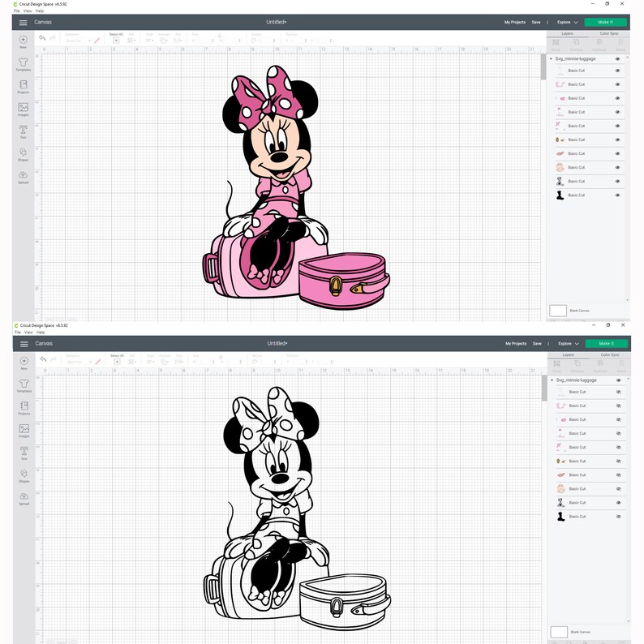Viewport: 644px width, 644px height.
Task: Switch to Layers tab in top window
Action: coord(567,33)
